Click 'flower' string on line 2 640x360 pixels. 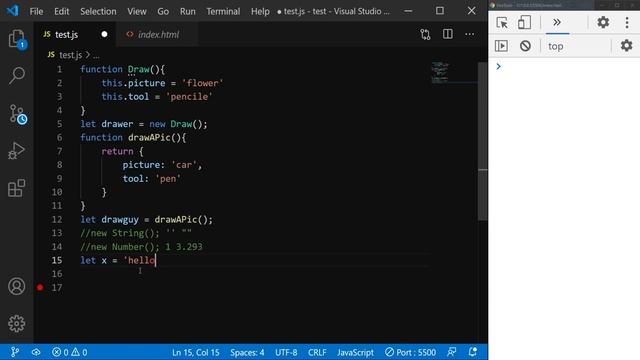click(x=202, y=83)
